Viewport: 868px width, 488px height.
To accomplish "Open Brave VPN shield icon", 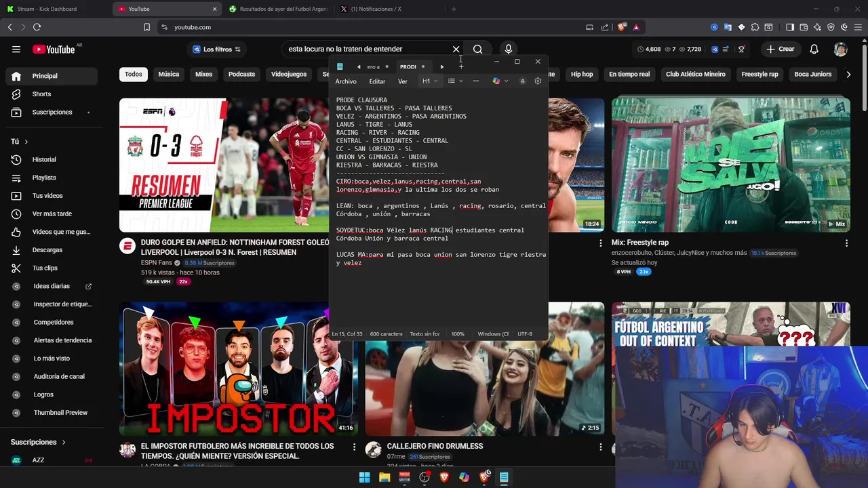I will click(831, 27).
